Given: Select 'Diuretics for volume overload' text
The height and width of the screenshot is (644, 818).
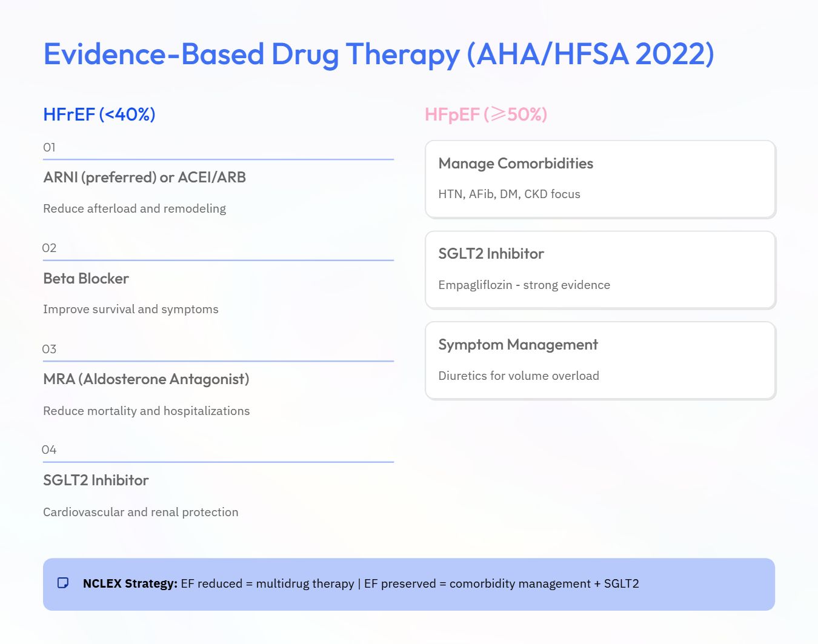Looking at the screenshot, I should [x=519, y=376].
